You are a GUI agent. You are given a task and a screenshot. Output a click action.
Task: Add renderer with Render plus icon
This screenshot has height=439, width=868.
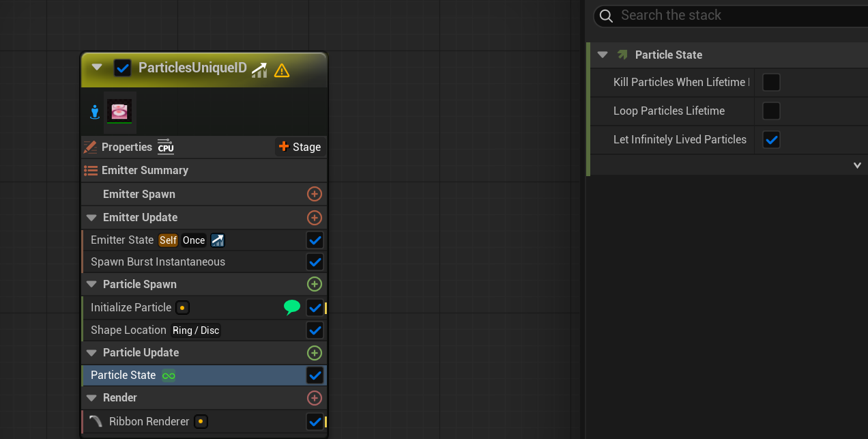314,398
